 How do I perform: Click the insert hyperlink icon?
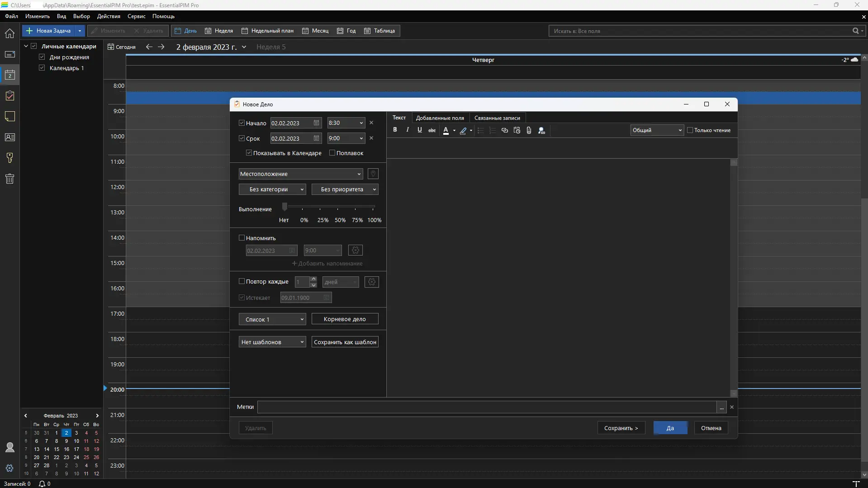(505, 130)
